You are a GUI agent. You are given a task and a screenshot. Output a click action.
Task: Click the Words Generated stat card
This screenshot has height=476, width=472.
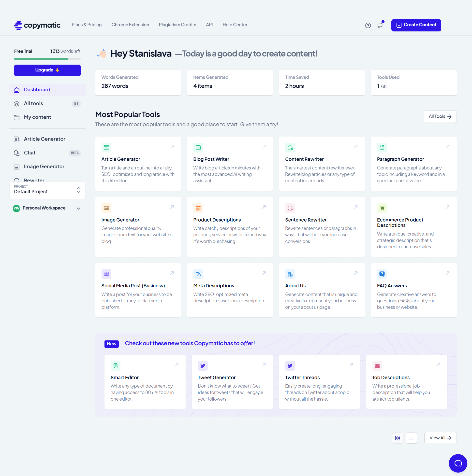[138, 83]
